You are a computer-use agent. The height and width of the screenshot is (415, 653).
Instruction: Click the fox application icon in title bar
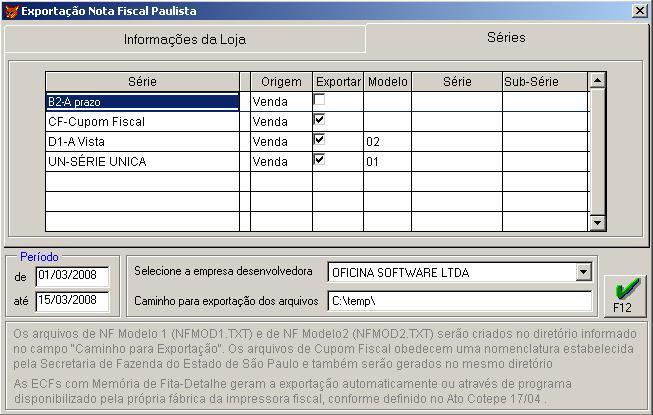pyautogui.click(x=11, y=11)
